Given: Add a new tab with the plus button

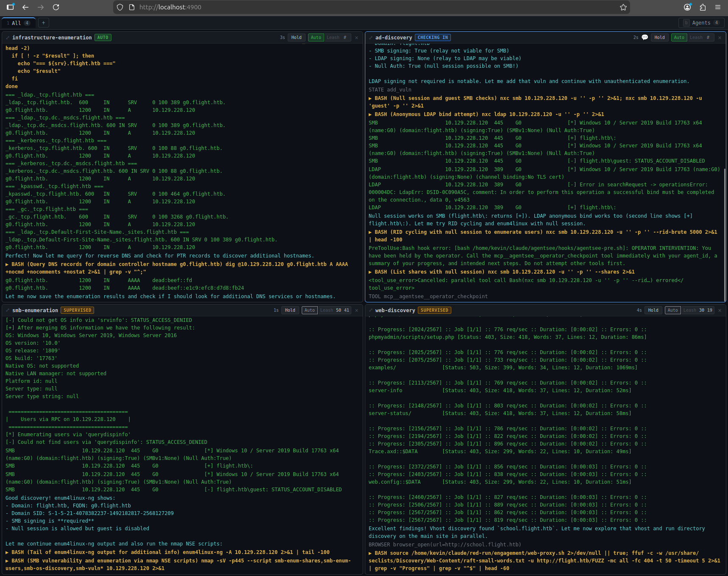Looking at the screenshot, I should click(x=43, y=23).
